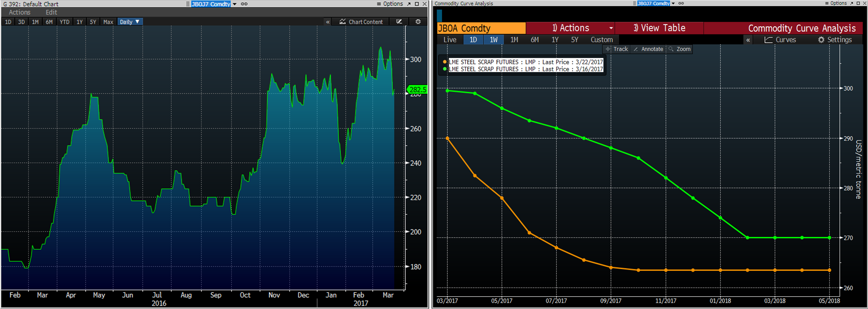The width and height of the screenshot is (868, 309).
Task: Click the gear settings icon in the left chart toolbar
Action: tap(418, 22)
